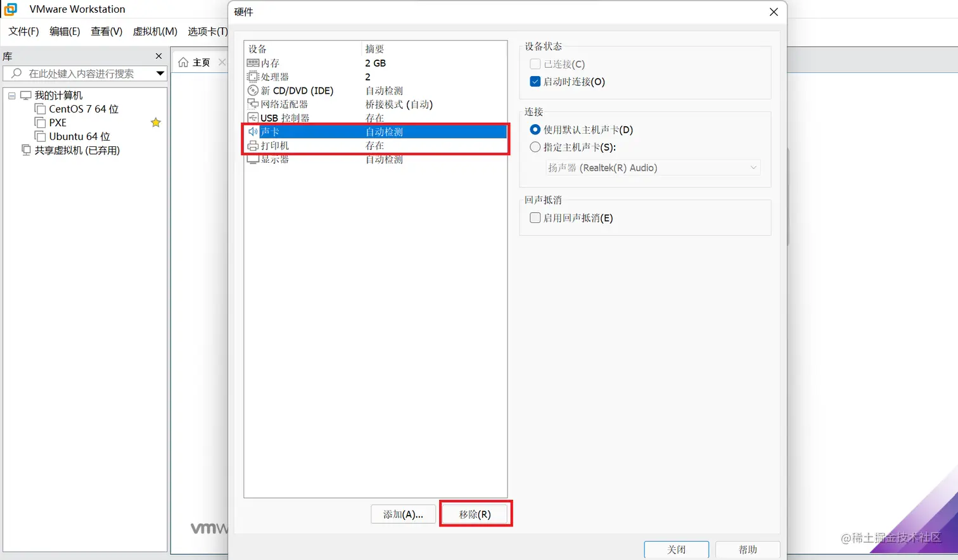The width and height of the screenshot is (958, 560).
Task: Open the 扬声器 (Realtek(R) Audio) dropdown
Action: pyautogui.click(x=653, y=168)
